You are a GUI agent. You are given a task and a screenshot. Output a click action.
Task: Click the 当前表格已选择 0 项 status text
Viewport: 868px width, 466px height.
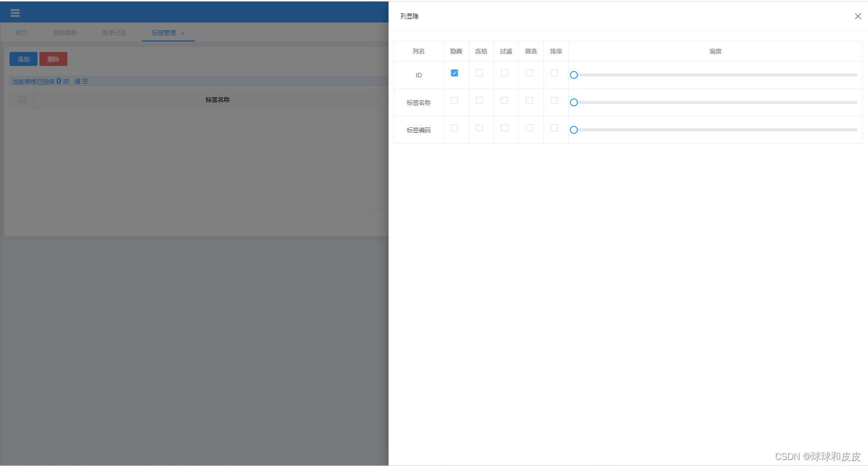tap(40, 81)
